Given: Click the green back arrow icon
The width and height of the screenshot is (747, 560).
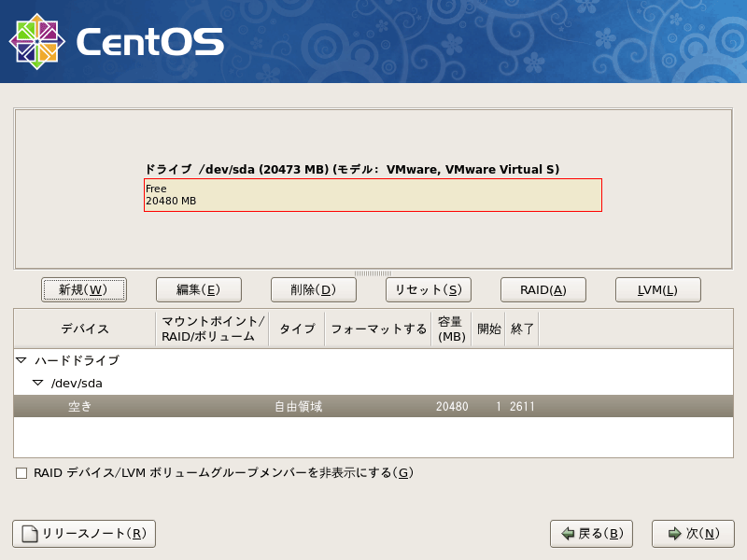Looking at the screenshot, I should [569, 534].
